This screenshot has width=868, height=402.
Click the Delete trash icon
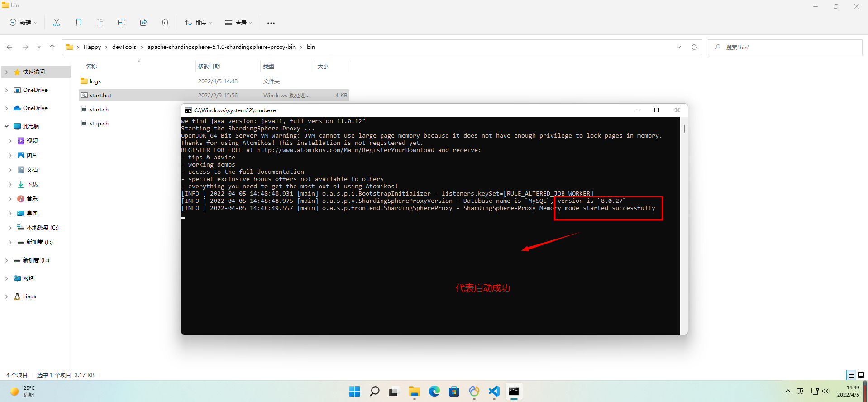(x=165, y=23)
